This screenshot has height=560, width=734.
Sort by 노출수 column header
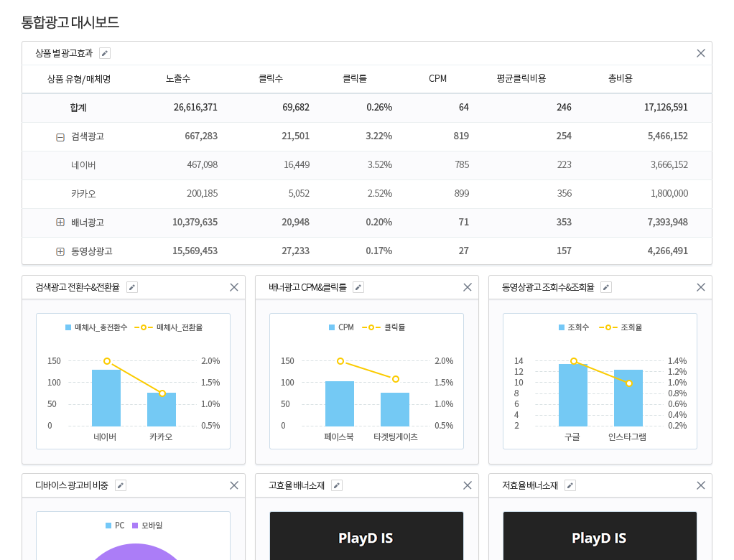[x=178, y=79]
